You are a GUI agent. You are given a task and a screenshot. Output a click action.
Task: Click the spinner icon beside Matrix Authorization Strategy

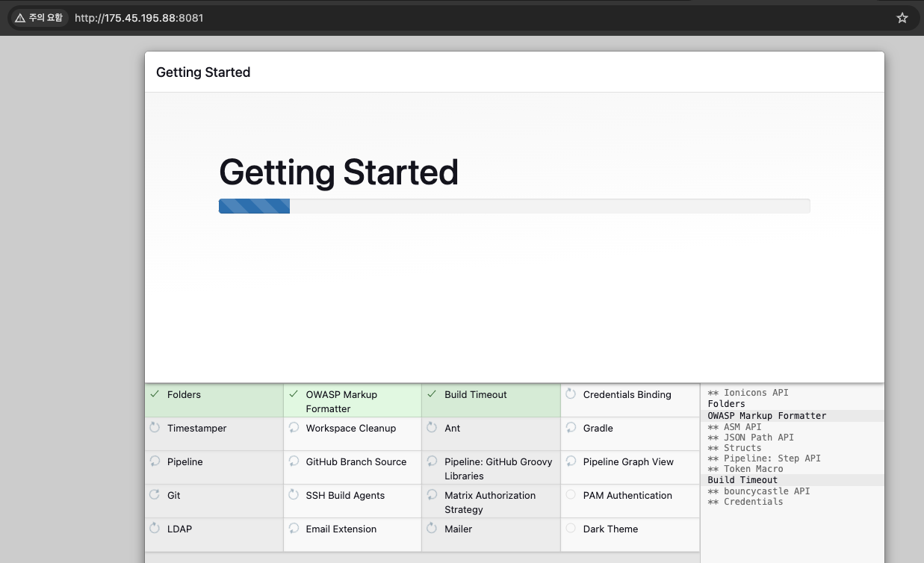[432, 494]
